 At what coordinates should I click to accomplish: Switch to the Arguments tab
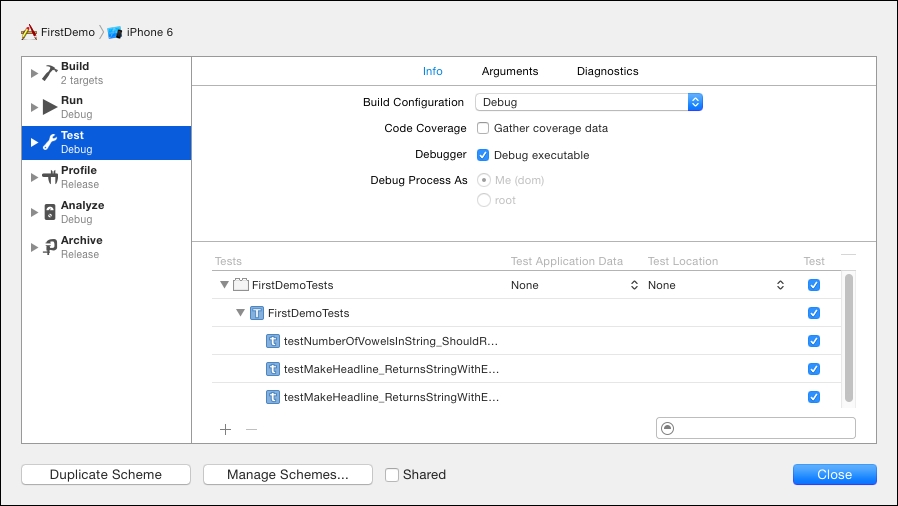tap(509, 71)
